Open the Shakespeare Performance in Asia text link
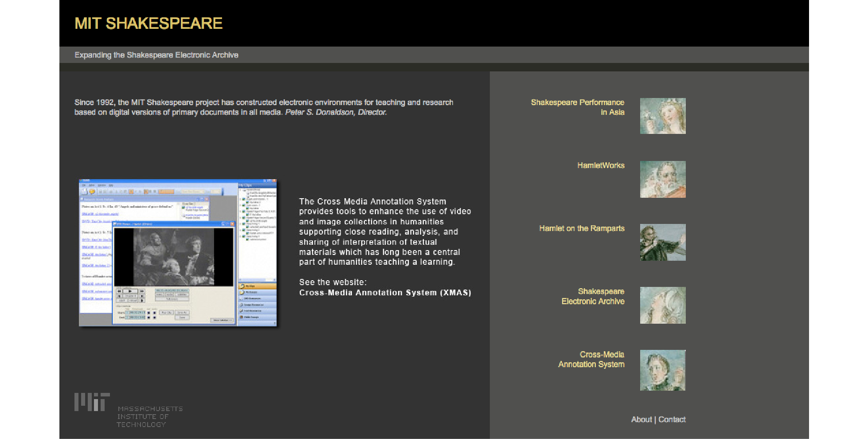Image resolution: width=868 pixels, height=439 pixels. (577, 107)
